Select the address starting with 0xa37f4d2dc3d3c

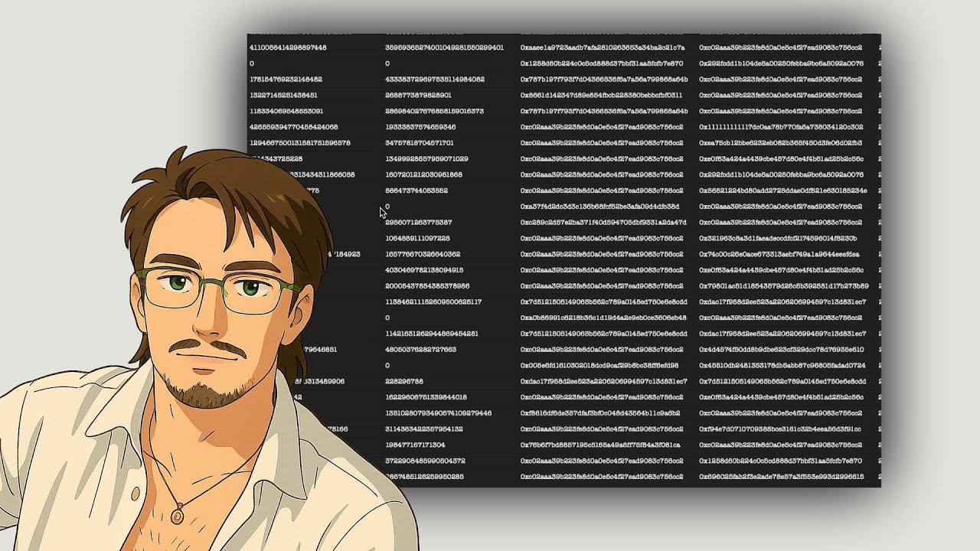tap(599, 207)
